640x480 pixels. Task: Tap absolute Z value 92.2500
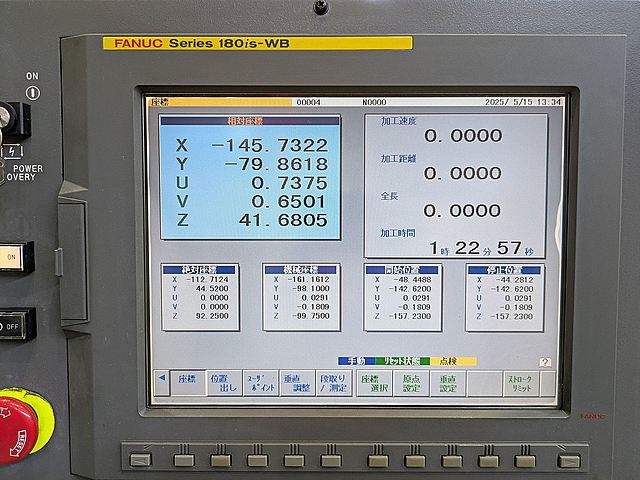pos(212,316)
